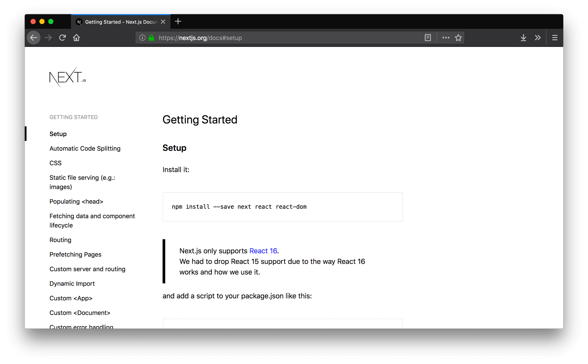Open the Routing documentation section
Screen dimensions: 588x364
[x=60, y=240]
